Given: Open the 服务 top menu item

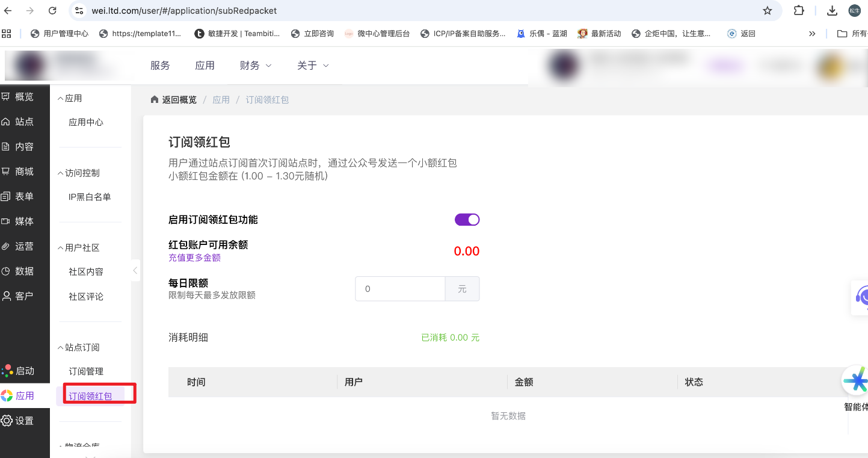Looking at the screenshot, I should pyautogui.click(x=160, y=66).
